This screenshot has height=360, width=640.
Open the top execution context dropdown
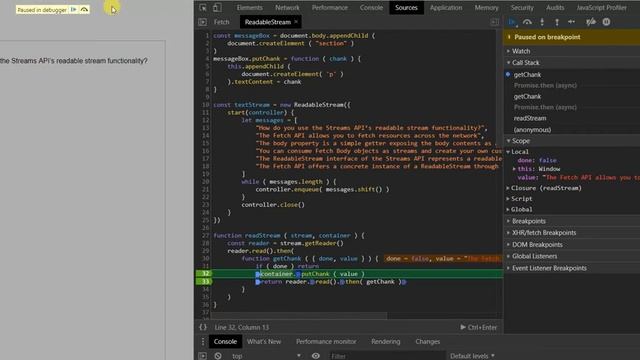[x=266, y=356]
